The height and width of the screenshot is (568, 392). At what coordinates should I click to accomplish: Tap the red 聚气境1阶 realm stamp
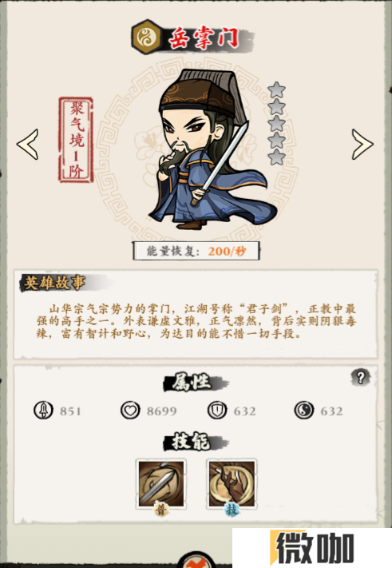(x=77, y=140)
